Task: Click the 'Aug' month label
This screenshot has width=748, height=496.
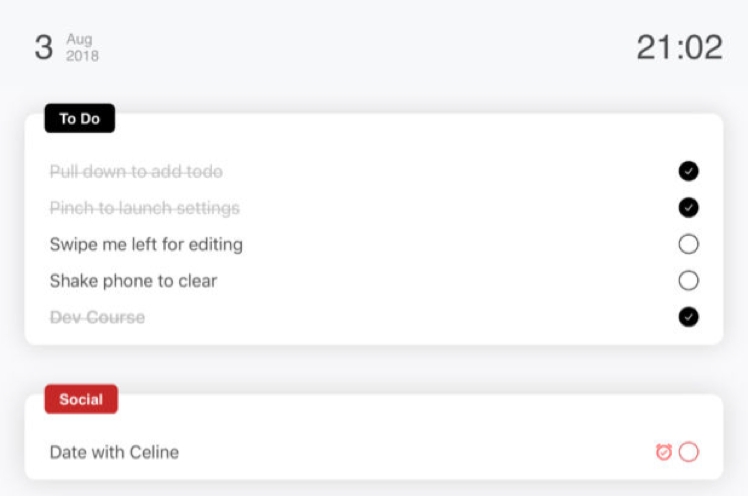Action: (79, 39)
